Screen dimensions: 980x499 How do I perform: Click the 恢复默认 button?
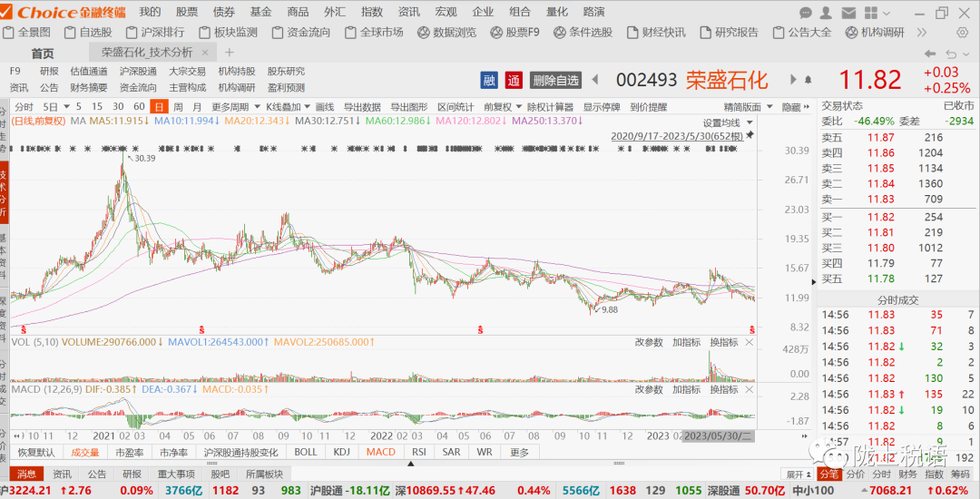pyautogui.click(x=35, y=452)
